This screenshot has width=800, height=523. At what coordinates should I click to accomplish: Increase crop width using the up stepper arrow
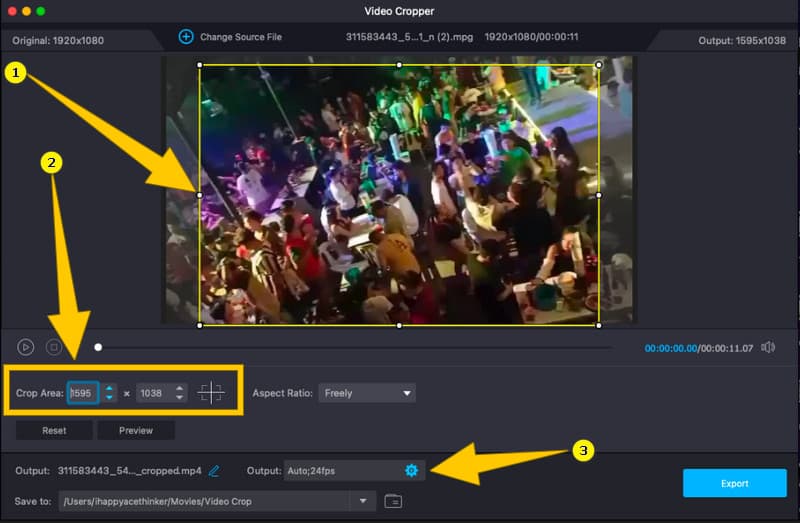coord(110,388)
